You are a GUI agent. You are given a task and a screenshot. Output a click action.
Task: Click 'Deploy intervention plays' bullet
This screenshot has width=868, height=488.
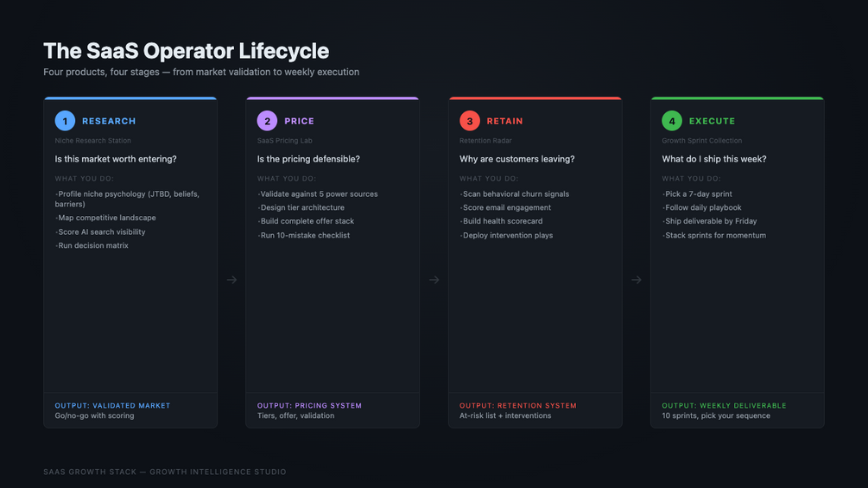506,235
